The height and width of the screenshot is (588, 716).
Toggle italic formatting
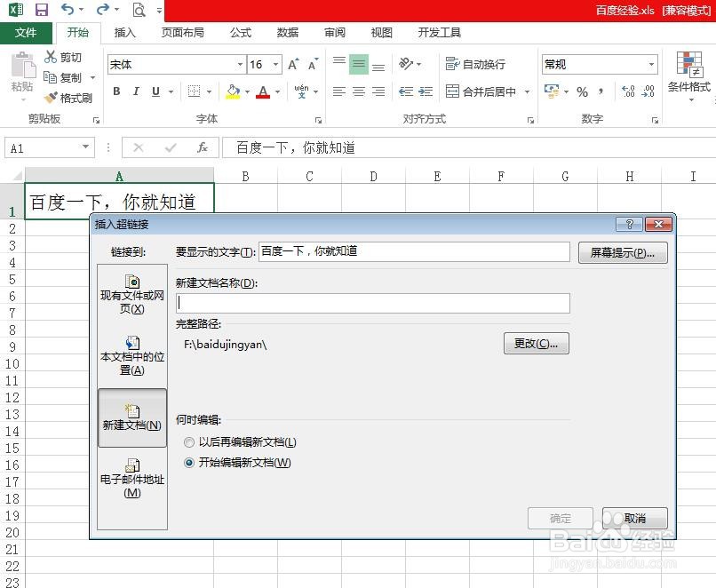pyautogui.click(x=136, y=91)
